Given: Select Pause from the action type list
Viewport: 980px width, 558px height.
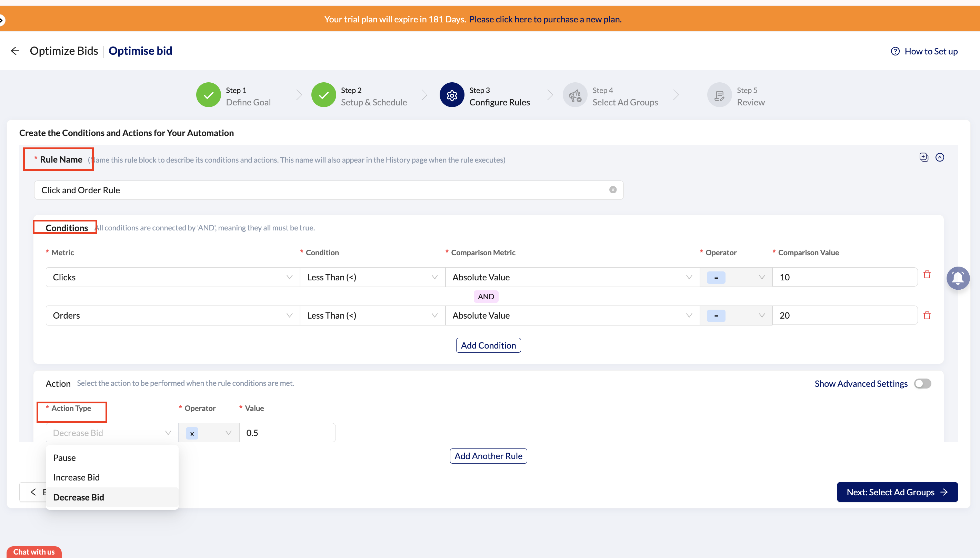Looking at the screenshot, I should (64, 457).
